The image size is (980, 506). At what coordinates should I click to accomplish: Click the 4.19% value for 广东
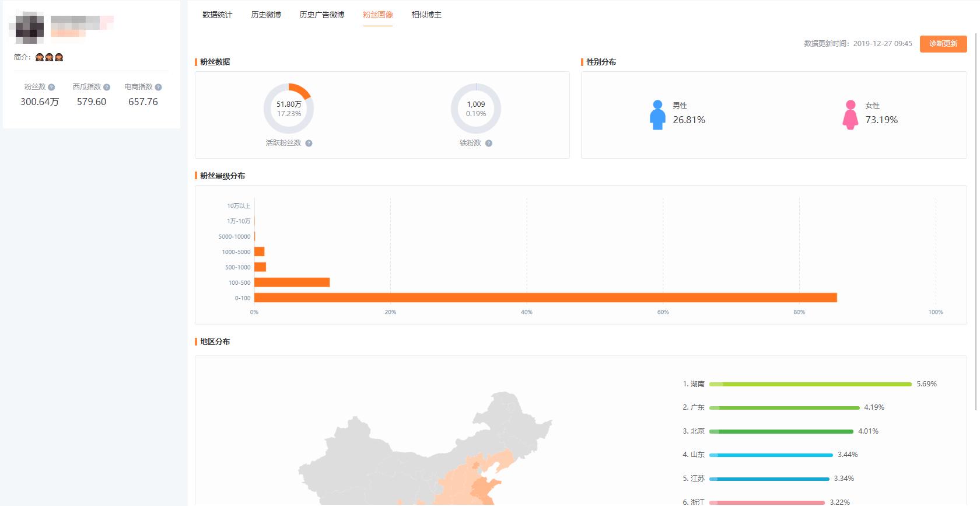874,407
